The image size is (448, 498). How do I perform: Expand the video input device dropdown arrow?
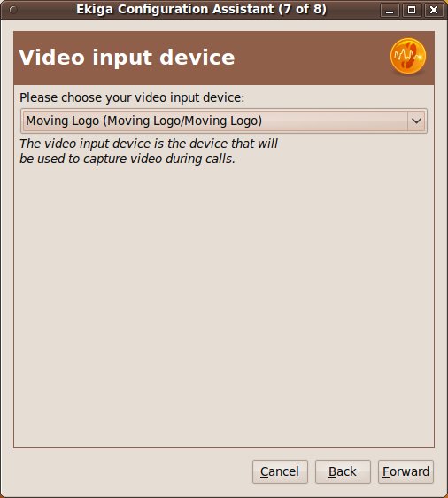416,121
